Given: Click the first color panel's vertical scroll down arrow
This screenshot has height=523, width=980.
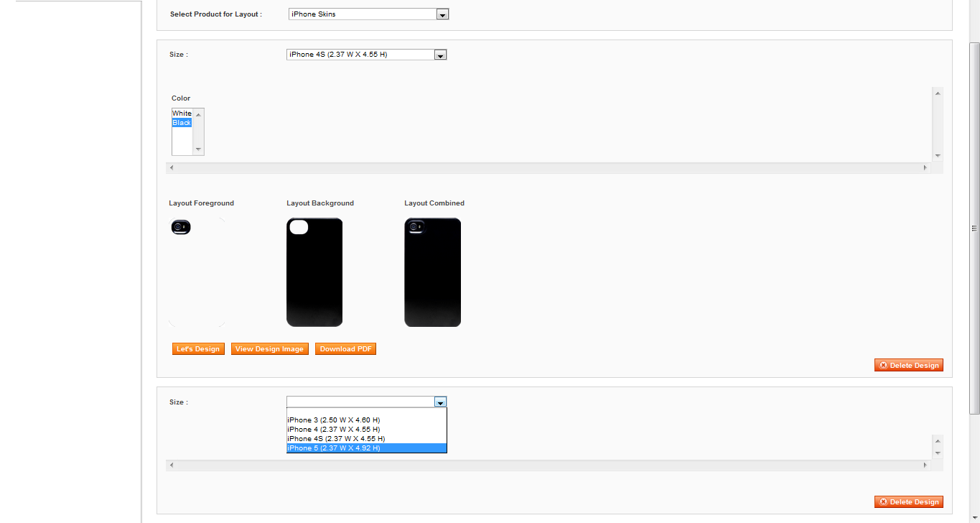Looking at the screenshot, I should (x=938, y=156).
